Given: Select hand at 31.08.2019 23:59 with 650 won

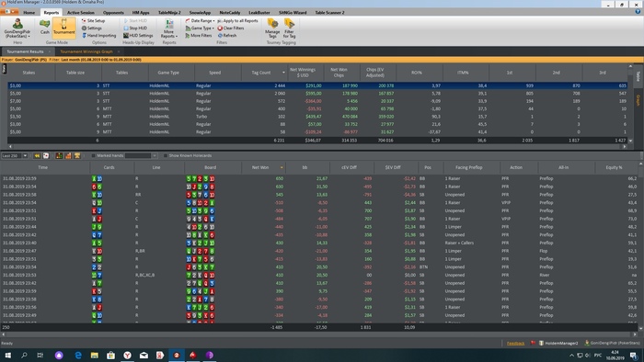Looking at the screenshot, I should pos(319,179).
